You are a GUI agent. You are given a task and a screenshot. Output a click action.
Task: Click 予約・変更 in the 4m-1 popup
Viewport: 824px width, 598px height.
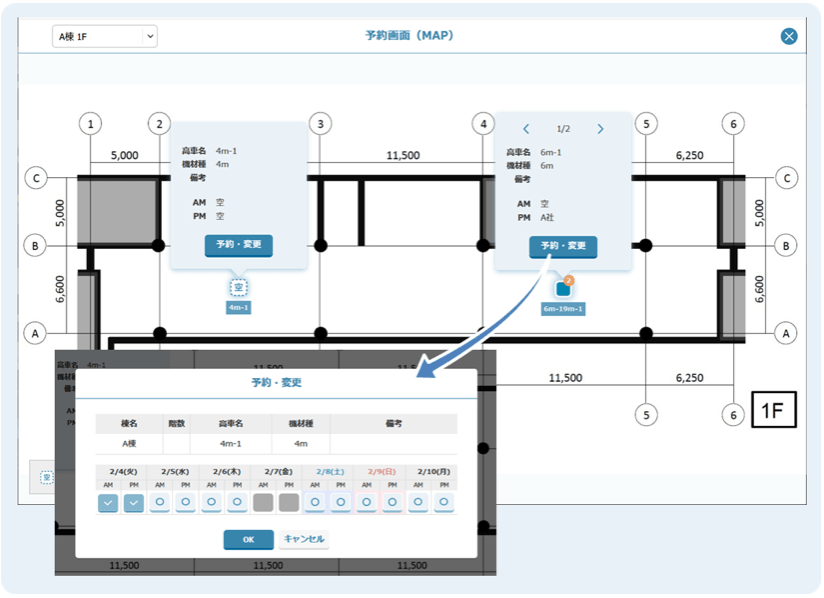[238, 246]
